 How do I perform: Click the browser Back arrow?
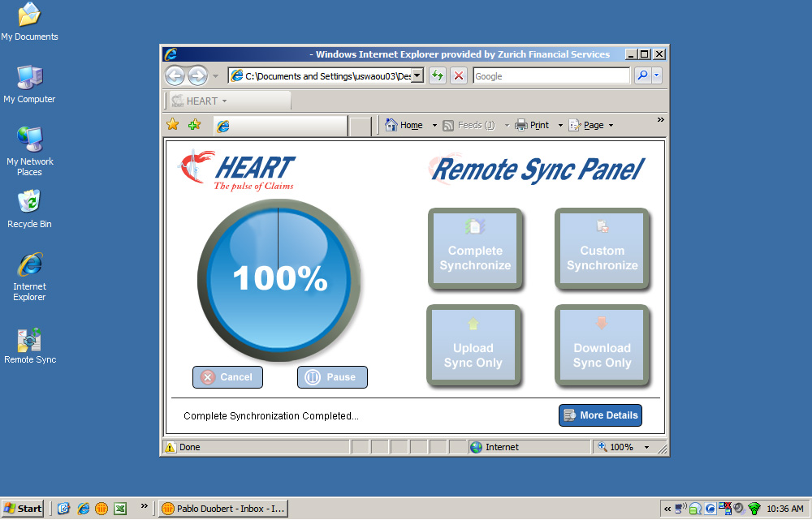click(x=175, y=76)
